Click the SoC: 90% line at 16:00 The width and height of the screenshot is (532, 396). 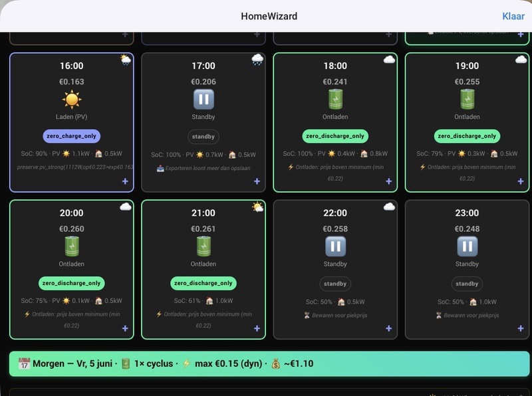click(72, 153)
